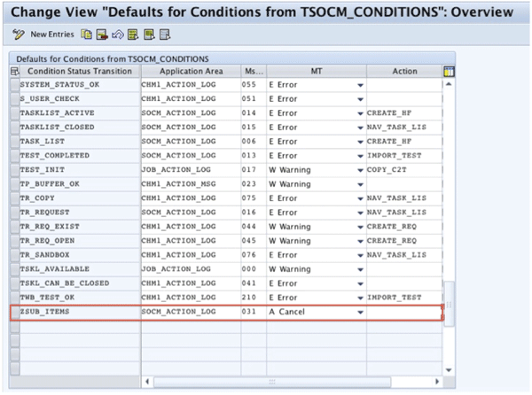Viewport: 532px width, 395px height.
Task: Toggle display/change mode pencil icon
Action: pyautogui.click(x=18, y=35)
